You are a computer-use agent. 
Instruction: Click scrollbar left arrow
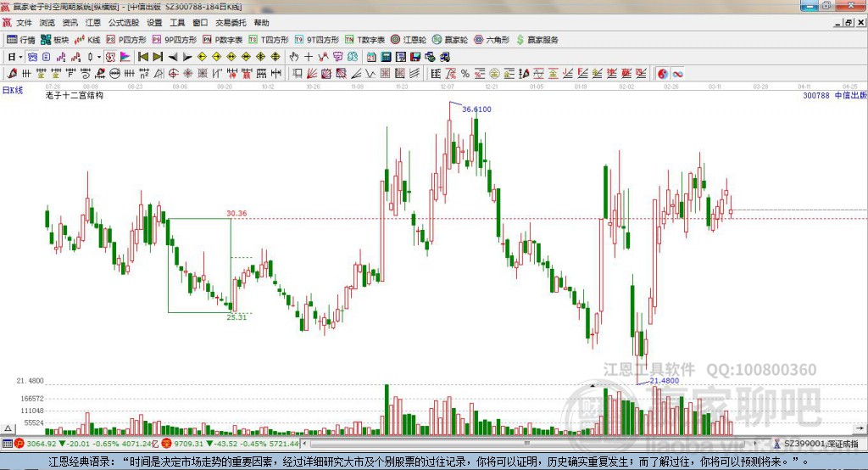tap(304, 444)
